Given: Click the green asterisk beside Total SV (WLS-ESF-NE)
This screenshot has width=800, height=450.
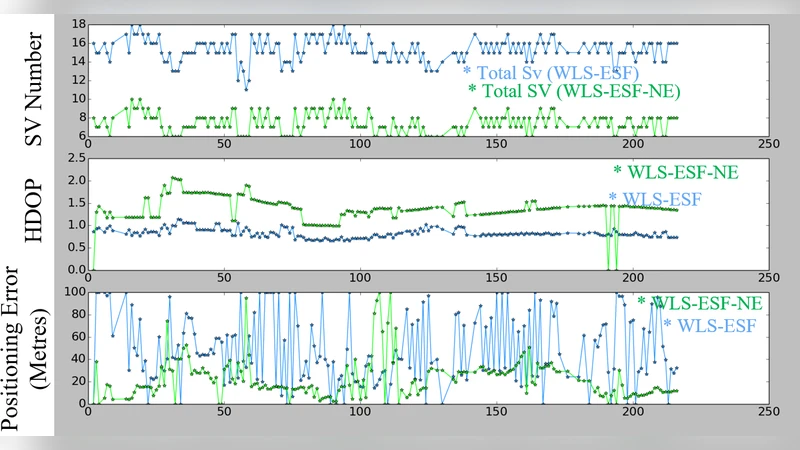Looking at the screenshot, I should click(x=473, y=91).
